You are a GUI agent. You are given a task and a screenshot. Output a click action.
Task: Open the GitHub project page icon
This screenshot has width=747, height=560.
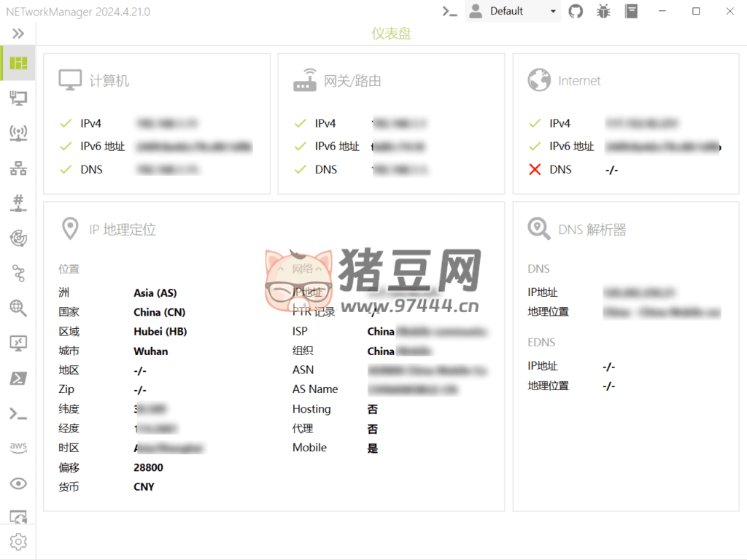pyautogui.click(x=576, y=11)
